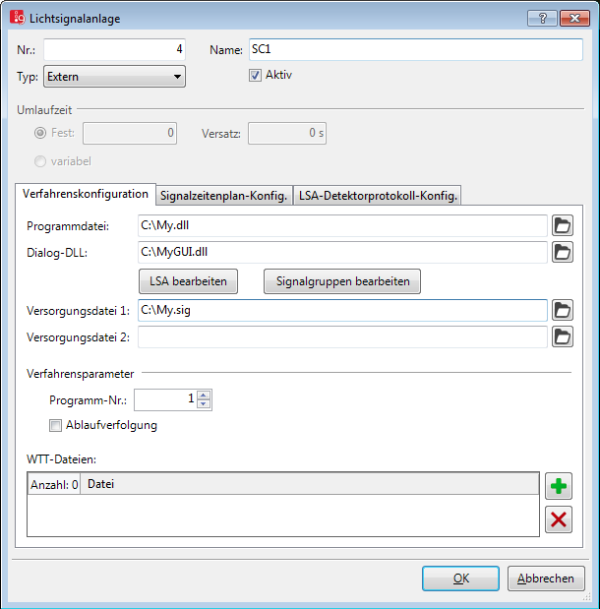This screenshot has width=600, height=609.
Task: Enable the Ablaufverfolgung checkbox
Action: point(56,425)
